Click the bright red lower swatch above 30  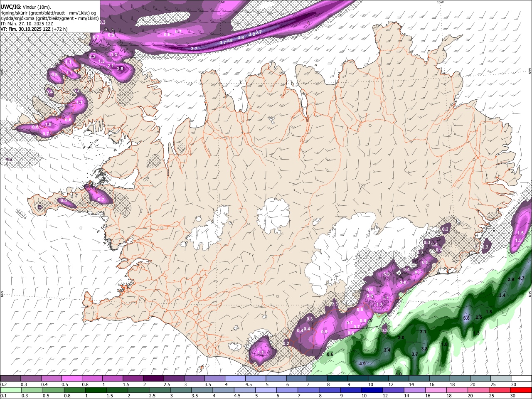(x=521, y=390)
